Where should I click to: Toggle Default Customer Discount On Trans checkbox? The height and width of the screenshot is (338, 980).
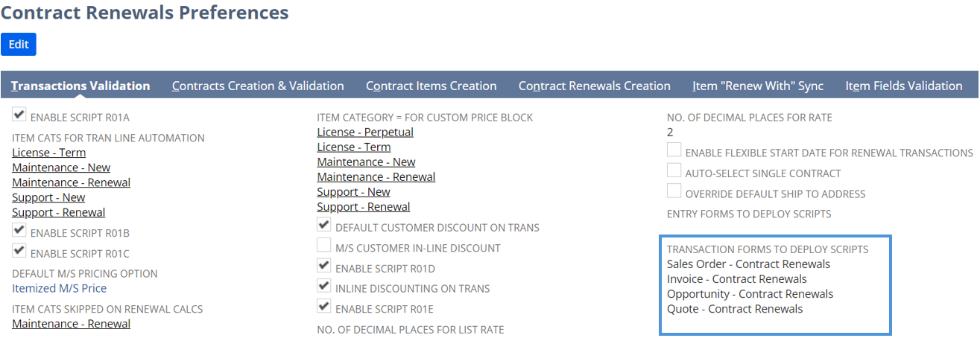click(324, 225)
